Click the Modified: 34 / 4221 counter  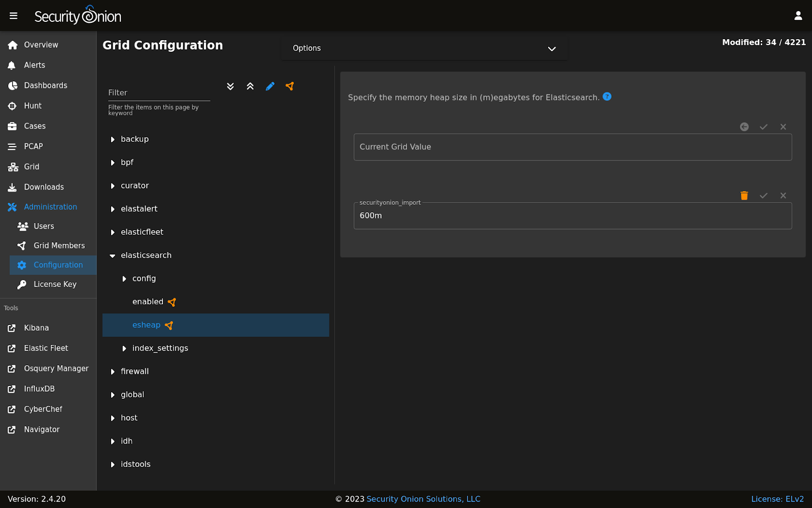click(764, 42)
